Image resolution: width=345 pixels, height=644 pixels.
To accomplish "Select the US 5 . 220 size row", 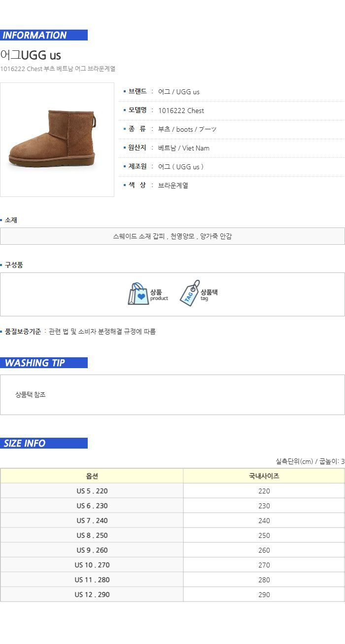I will coord(172,491).
